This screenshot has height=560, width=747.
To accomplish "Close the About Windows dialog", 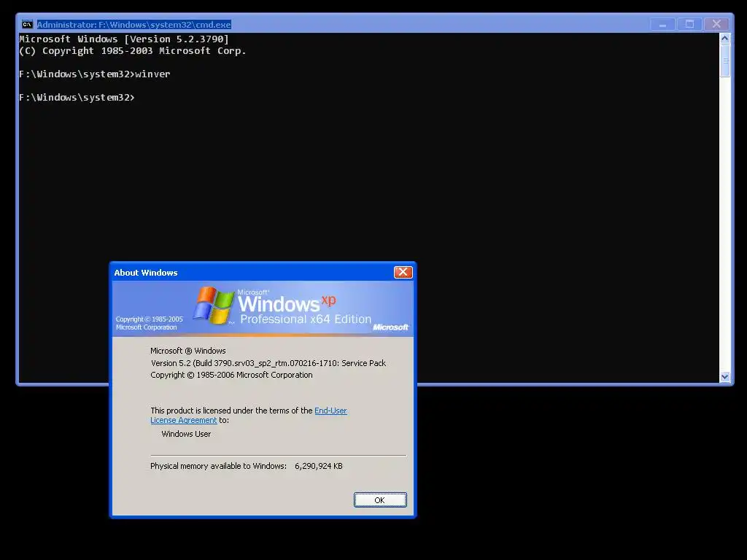I will pyautogui.click(x=403, y=272).
